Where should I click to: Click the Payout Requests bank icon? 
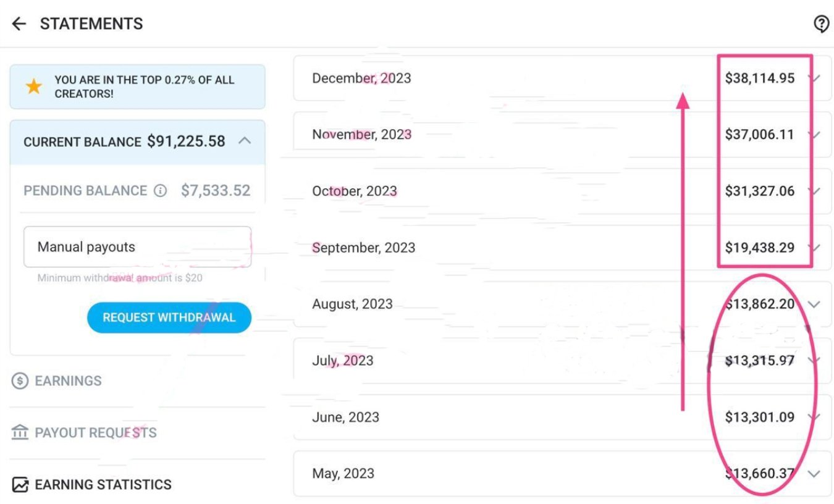[20, 432]
